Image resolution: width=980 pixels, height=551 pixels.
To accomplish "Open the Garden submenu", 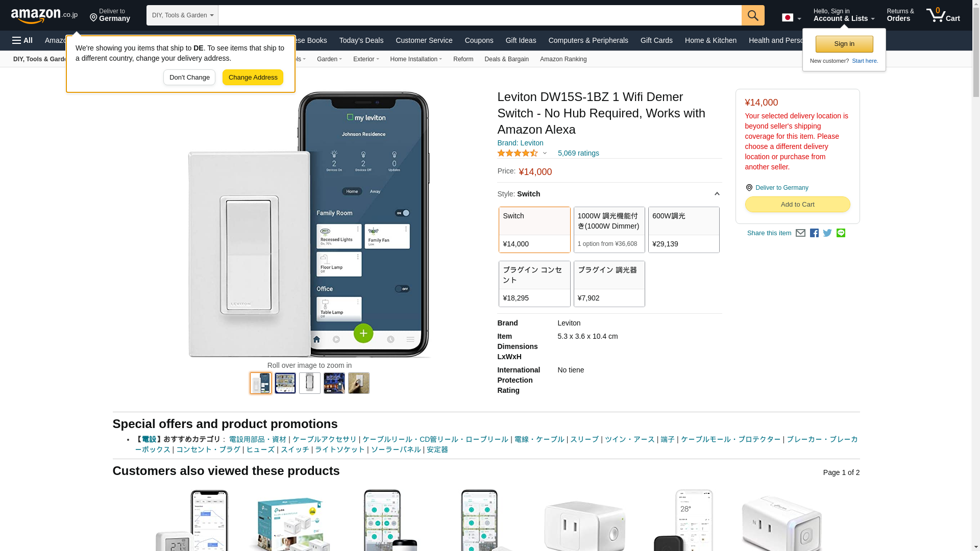I will pos(329,59).
